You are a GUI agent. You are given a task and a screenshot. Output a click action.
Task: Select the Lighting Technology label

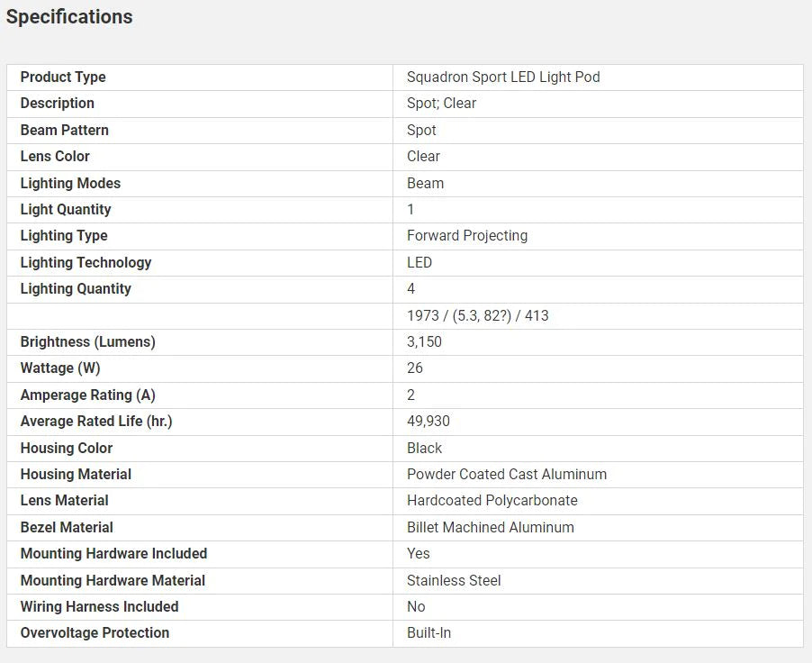click(86, 262)
